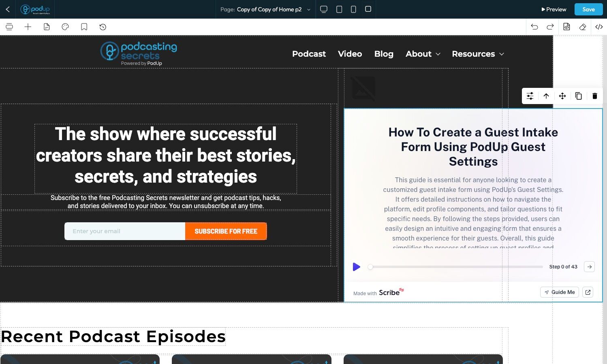Click the SUBSCRIBE FOR FREE button

coord(226,231)
